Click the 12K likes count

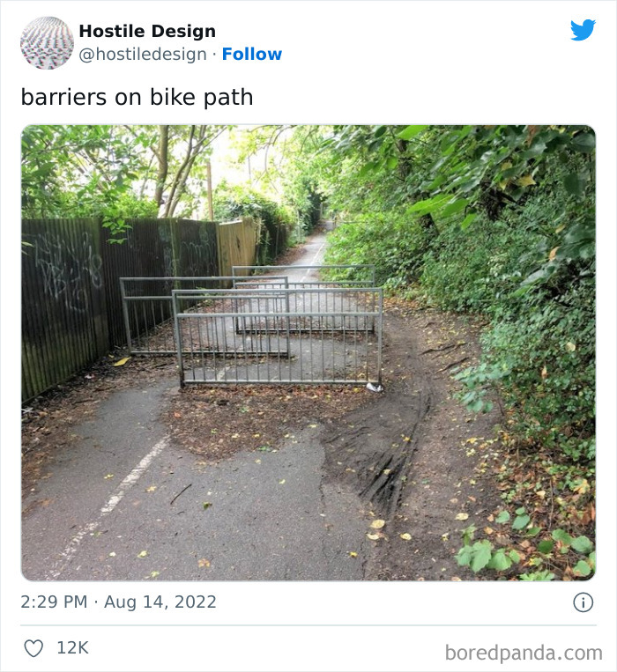click(72, 647)
